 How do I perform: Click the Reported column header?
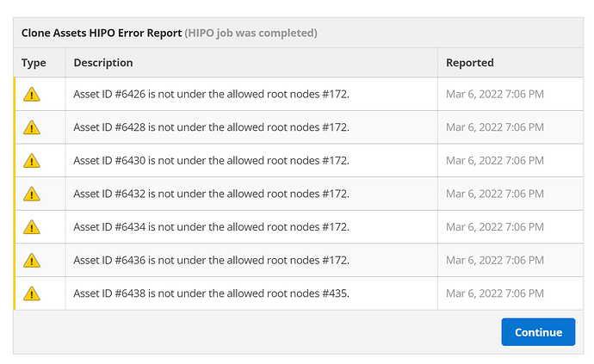click(x=470, y=63)
